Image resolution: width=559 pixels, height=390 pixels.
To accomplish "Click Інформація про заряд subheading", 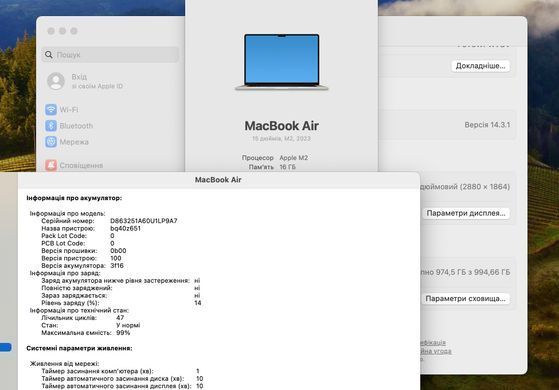I will (x=65, y=273).
